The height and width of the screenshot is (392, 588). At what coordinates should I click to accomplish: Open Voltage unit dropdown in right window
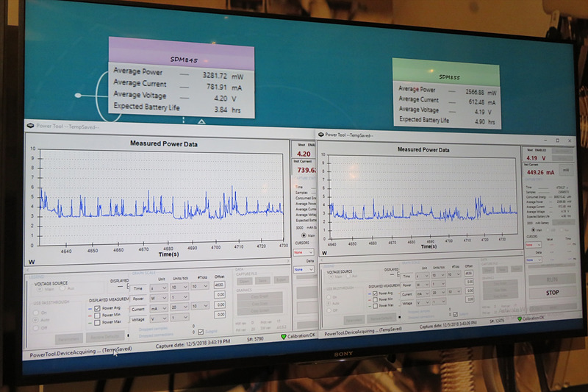pyautogui.click(x=422, y=302)
